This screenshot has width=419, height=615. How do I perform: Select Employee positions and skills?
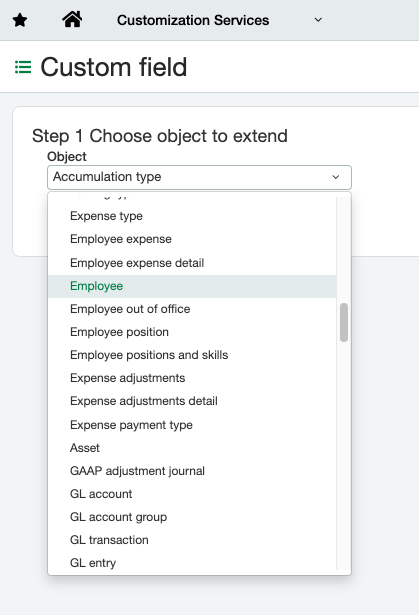[192, 355]
